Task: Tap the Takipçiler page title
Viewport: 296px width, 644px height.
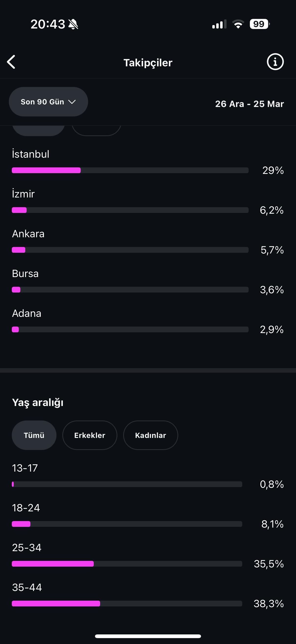Action: pyautogui.click(x=148, y=62)
